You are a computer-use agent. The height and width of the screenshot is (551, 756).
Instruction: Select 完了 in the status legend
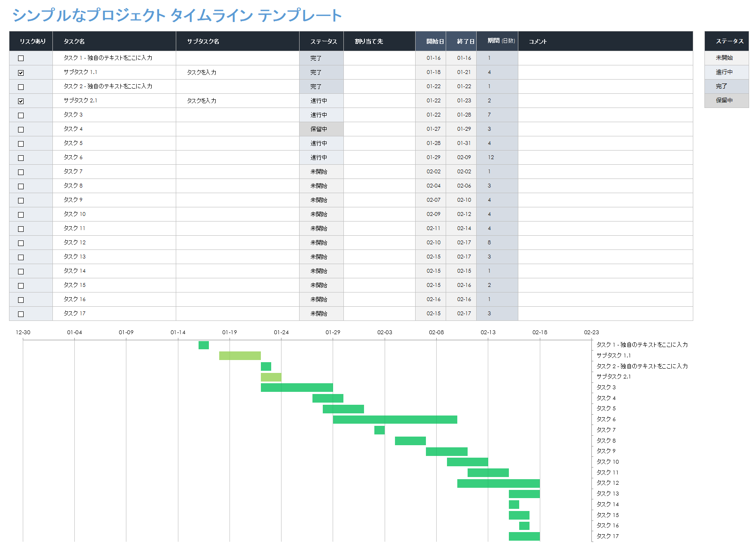tap(727, 86)
